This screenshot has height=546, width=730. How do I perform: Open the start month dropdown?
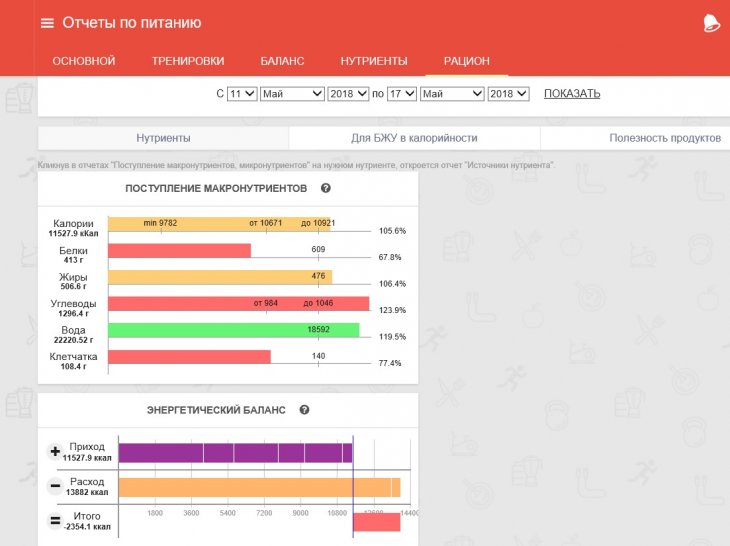tap(292, 94)
